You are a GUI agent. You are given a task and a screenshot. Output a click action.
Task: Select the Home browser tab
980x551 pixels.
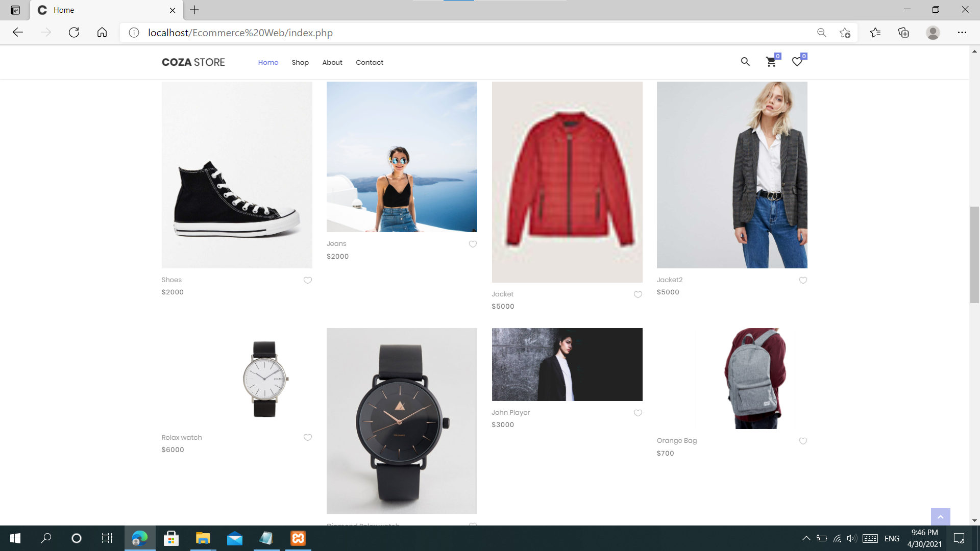click(x=106, y=10)
